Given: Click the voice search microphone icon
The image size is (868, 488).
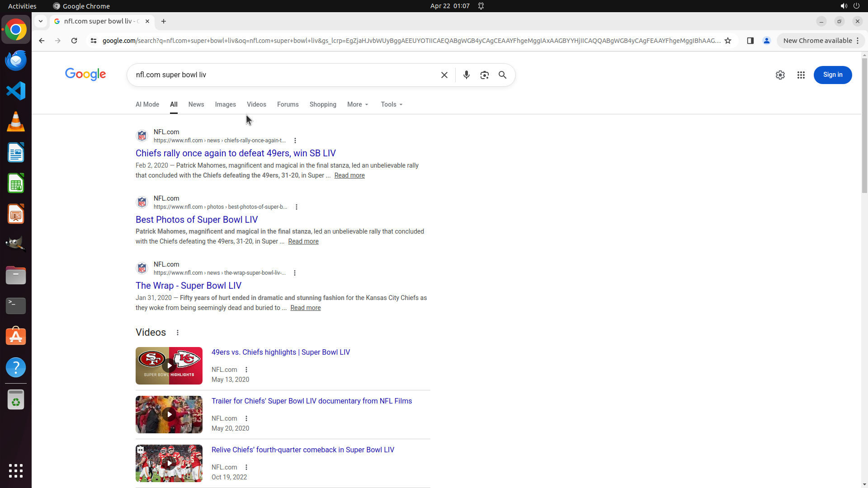Looking at the screenshot, I should (x=466, y=75).
